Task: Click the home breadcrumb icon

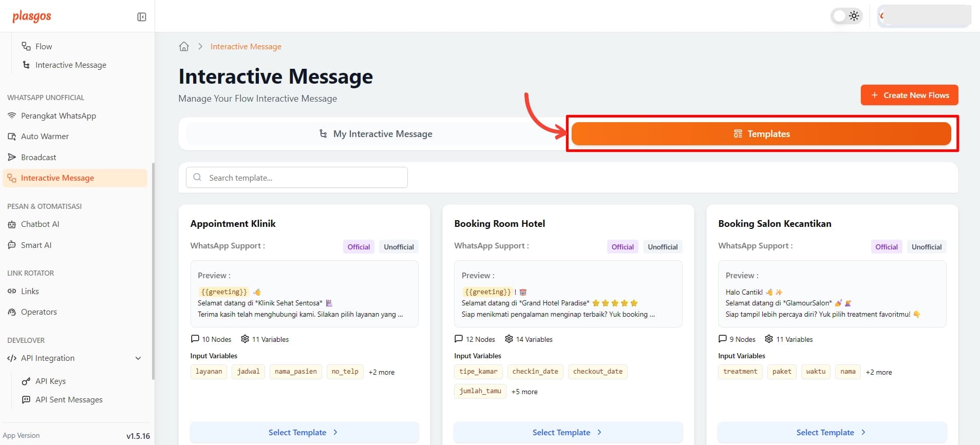Action: [184, 47]
